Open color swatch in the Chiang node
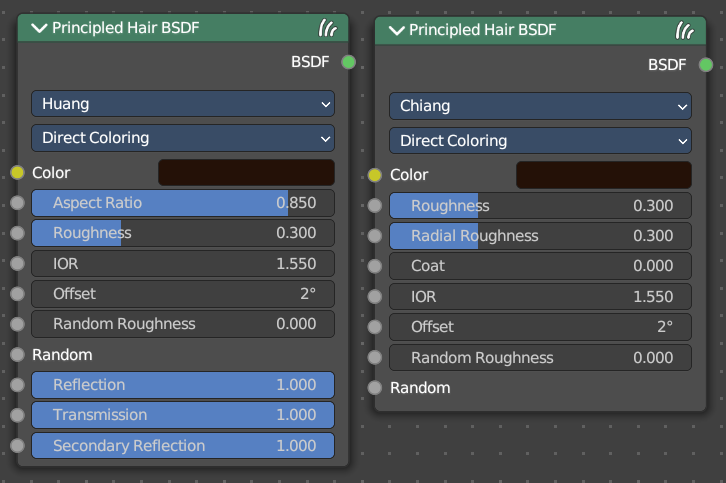The image size is (726, 483). click(x=604, y=175)
